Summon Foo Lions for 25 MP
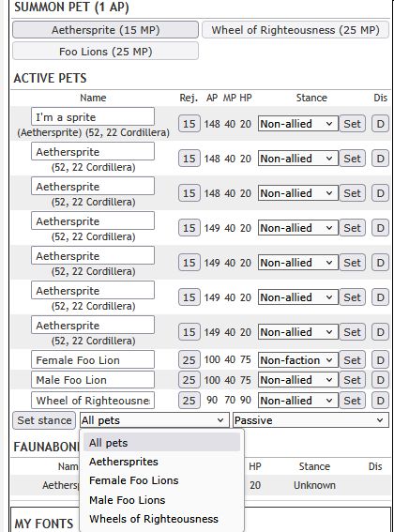This screenshot has height=532, width=394. tap(106, 52)
